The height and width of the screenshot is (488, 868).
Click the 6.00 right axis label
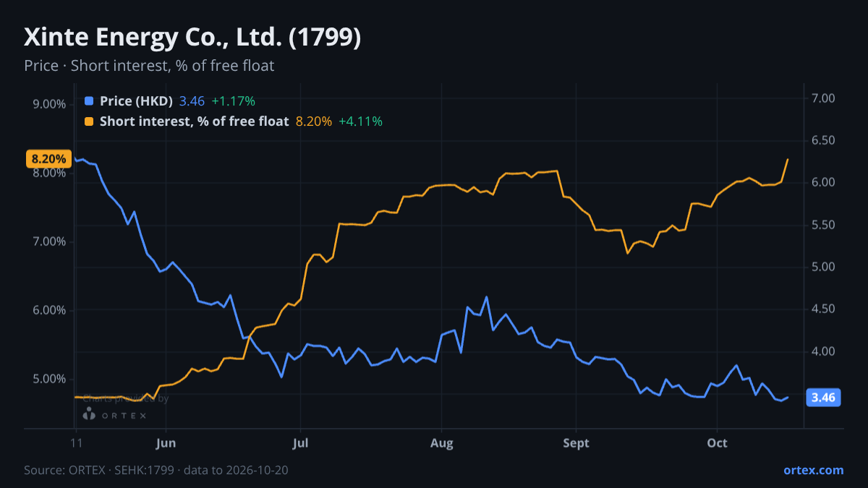[823, 183]
